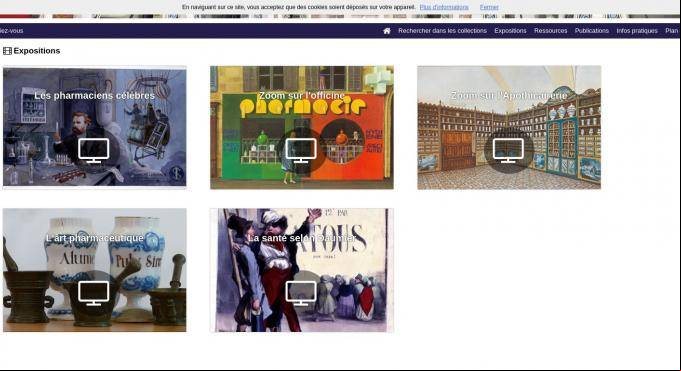Dismiss cookie notice with Fermer
Viewport: 681px width, 371px height.
coord(489,7)
